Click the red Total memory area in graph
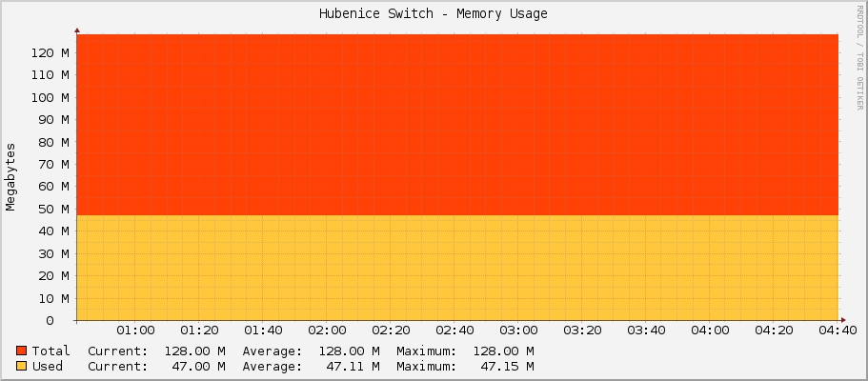 457,125
